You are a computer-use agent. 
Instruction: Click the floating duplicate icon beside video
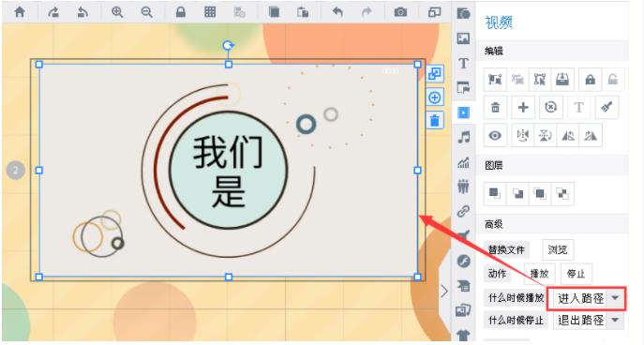pyautogui.click(x=435, y=74)
